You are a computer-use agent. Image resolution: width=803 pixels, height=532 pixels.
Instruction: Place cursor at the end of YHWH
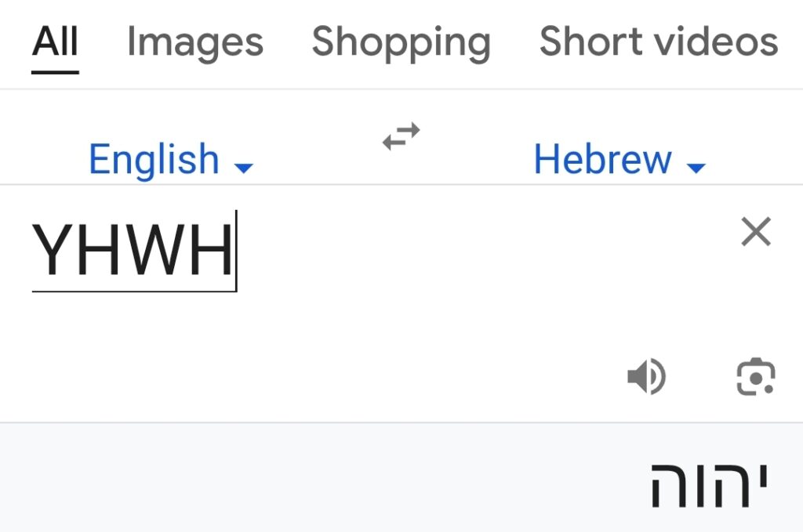235,250
